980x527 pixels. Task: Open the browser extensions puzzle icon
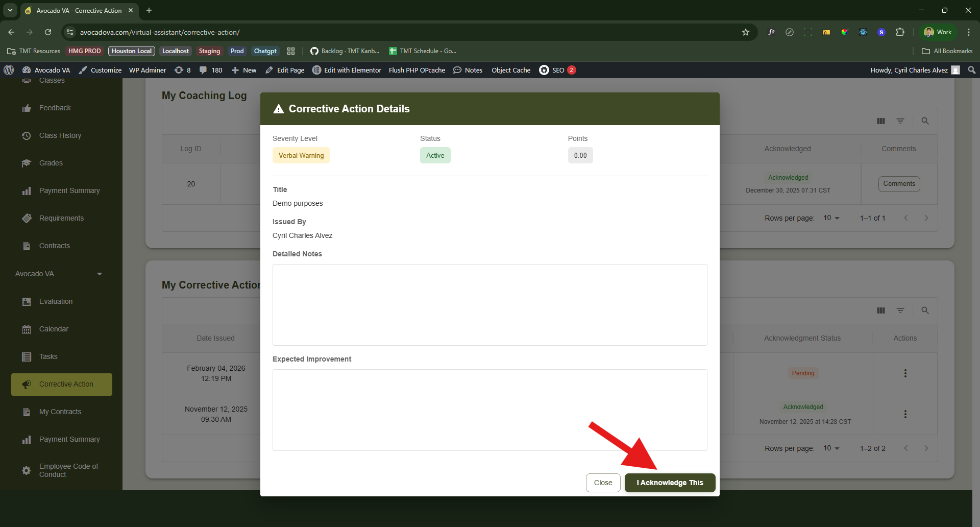(900, 32)
